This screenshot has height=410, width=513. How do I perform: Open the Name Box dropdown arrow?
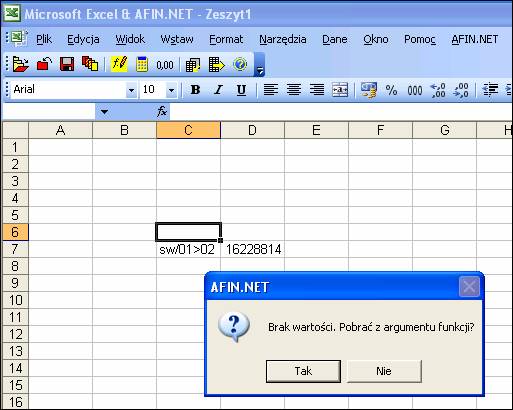click(104, 112)
